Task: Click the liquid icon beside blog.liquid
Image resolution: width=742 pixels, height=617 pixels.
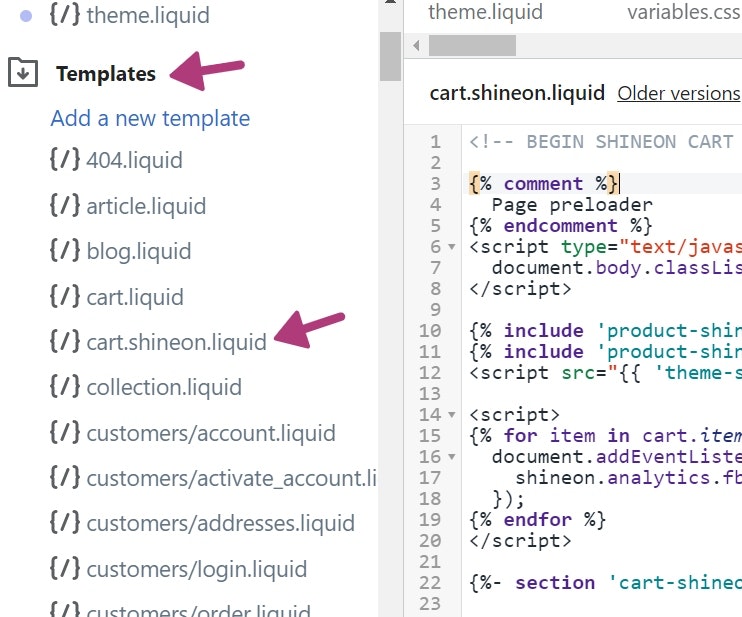Action: pos(64,251)
